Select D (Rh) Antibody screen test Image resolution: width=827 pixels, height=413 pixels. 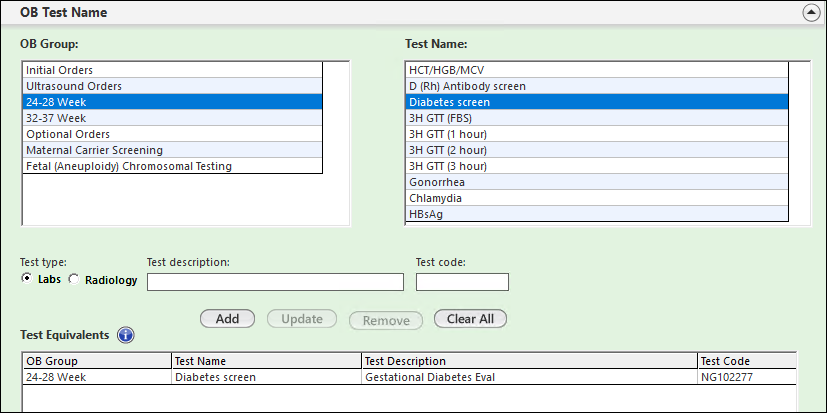597,85
